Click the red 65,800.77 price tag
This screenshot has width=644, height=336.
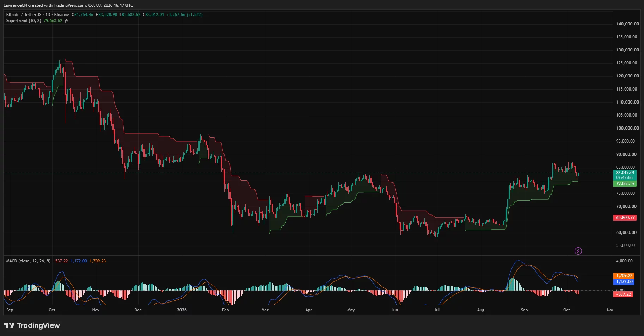pos(625,218)
